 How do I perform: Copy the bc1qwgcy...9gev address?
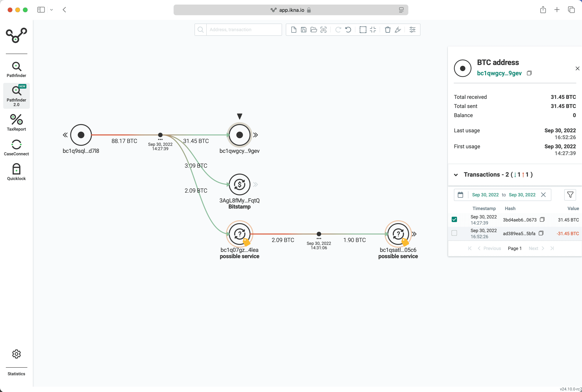tap(529, 73)
